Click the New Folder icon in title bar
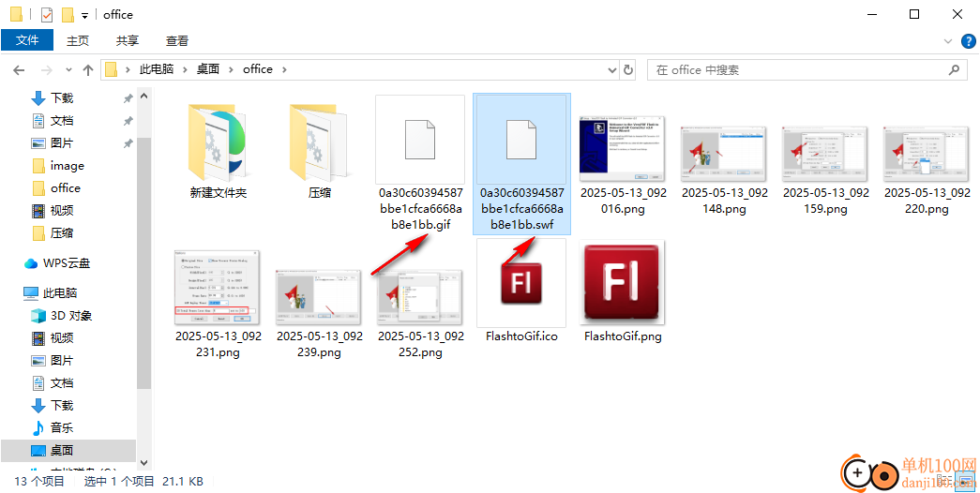 pos(68,14)
